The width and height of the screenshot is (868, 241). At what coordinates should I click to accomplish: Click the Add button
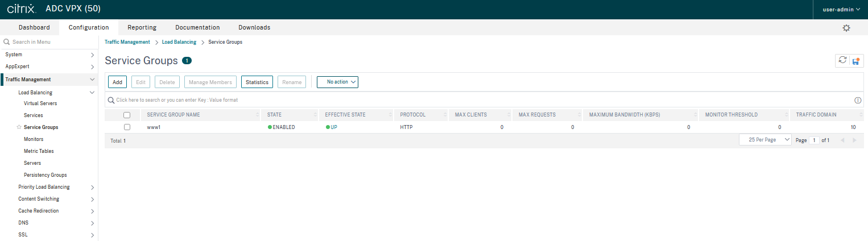pos(117,82)
